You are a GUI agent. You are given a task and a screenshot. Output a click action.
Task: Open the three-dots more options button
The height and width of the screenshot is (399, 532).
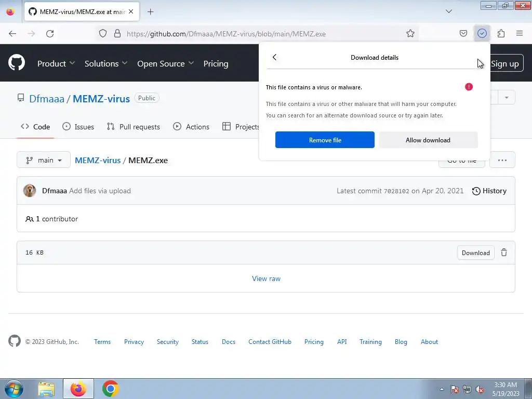click(502, 160)
